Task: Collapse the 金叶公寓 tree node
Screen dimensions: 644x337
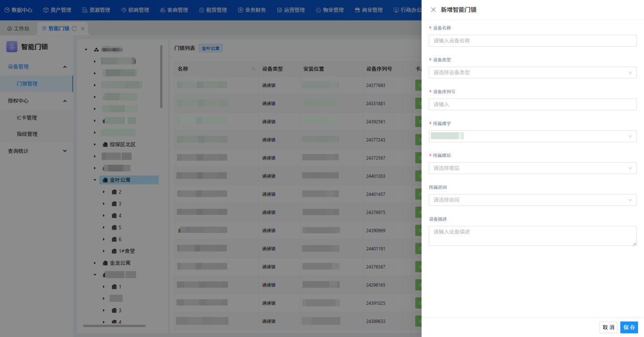Action: tap(95, 180)
